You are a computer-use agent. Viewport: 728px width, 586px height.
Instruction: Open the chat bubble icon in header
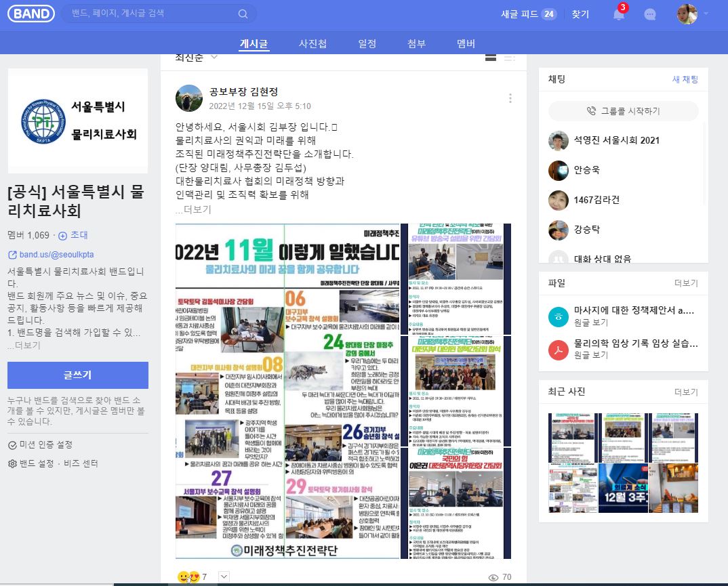[650, 14]
